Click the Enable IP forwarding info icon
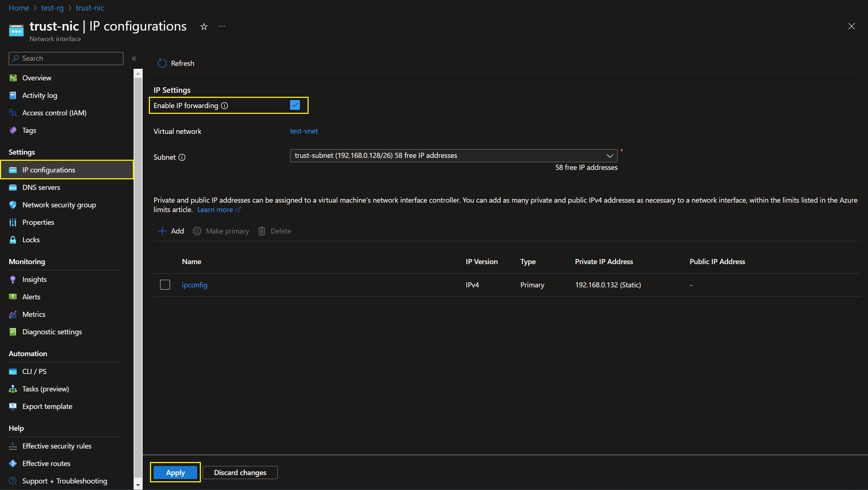This screenshot has width=868, height=490. coord(225,105)
